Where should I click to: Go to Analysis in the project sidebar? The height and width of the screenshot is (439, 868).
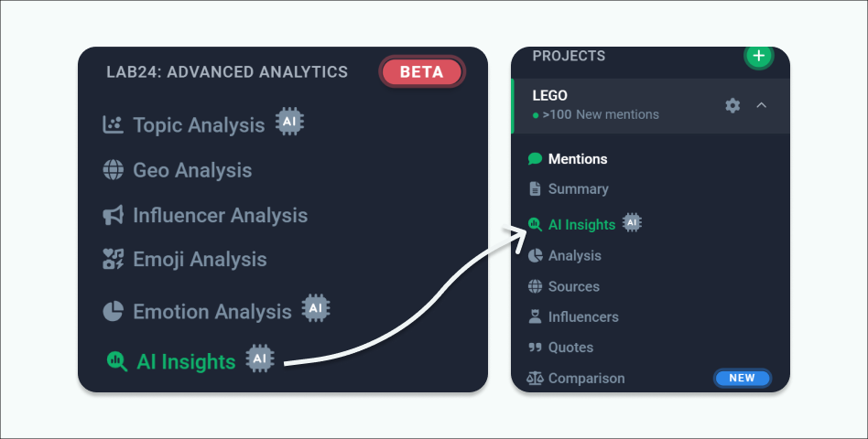[x=565, y=255]
